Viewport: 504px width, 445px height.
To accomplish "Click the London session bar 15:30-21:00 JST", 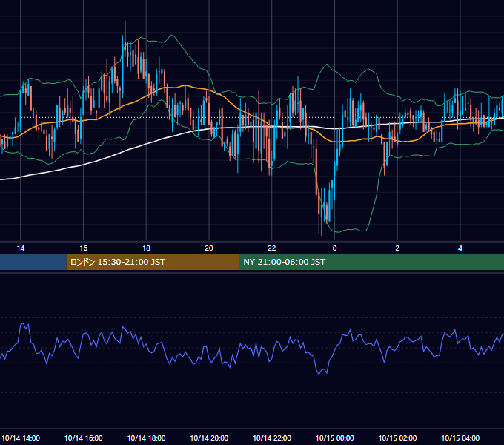I will tap(153, 262).
